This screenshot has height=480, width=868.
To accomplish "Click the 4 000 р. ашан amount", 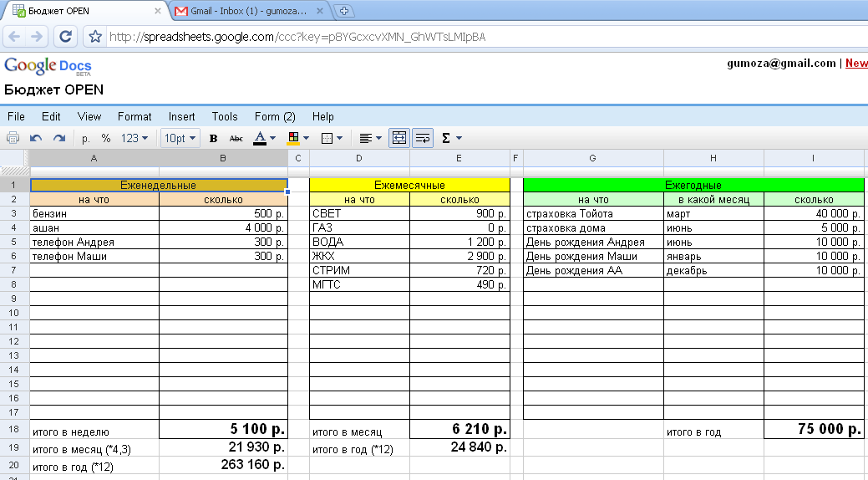I will [x=224, y=227].
